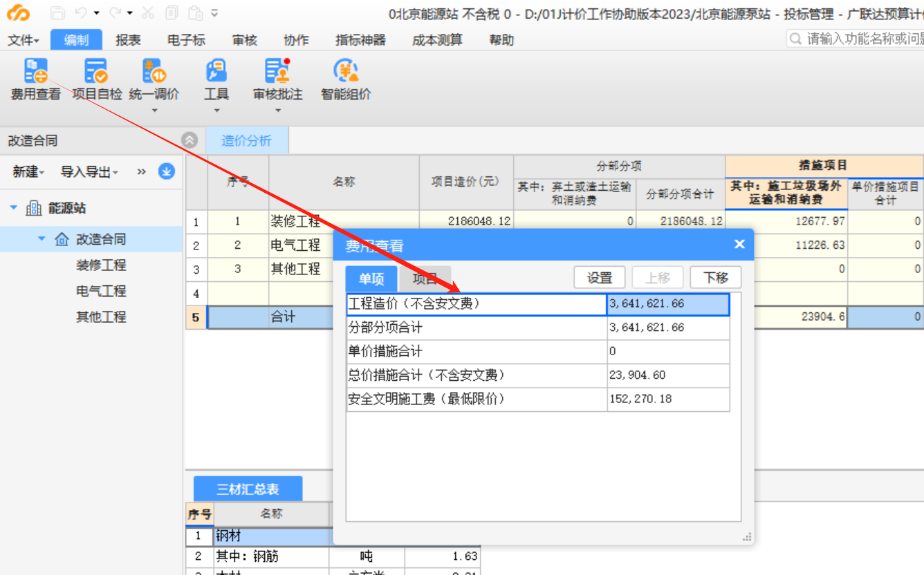The image size is (924, 575).
Task: Click the 单价措施合计 row in dialog
Action: click(x=538, y=351)
